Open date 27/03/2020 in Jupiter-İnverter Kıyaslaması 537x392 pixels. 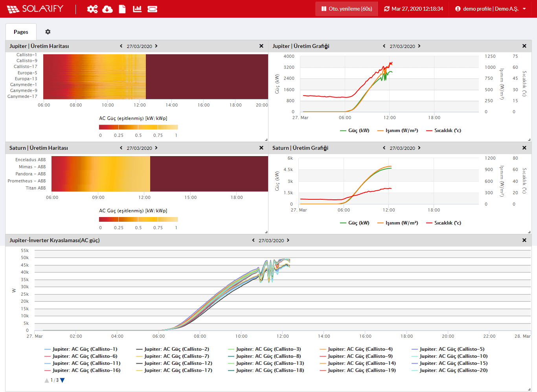coord(271,241)
